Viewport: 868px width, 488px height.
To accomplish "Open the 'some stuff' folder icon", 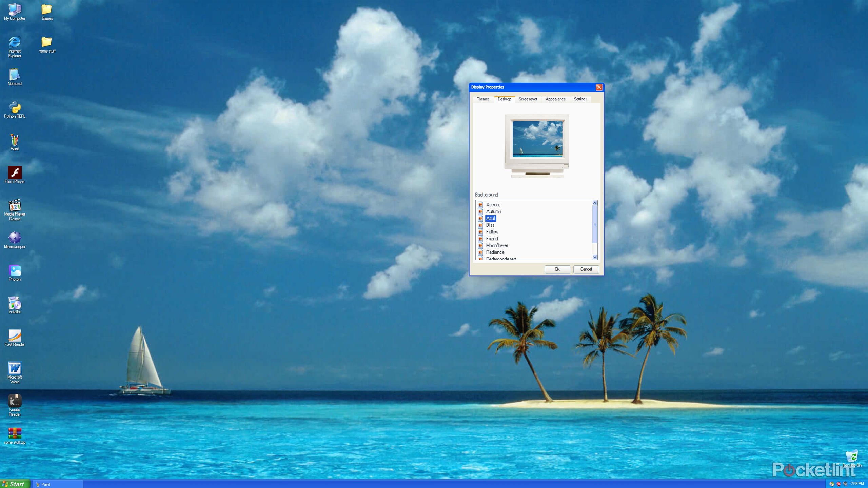I will point(47,45).
